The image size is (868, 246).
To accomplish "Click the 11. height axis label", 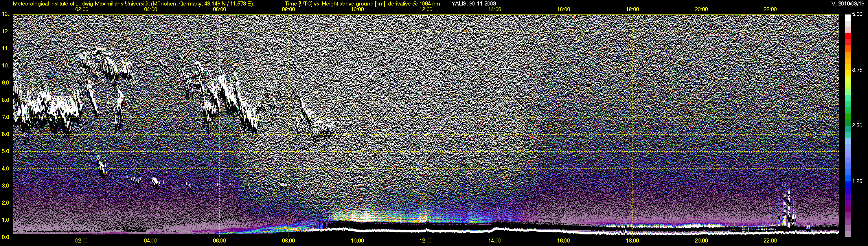I will 5,49.
